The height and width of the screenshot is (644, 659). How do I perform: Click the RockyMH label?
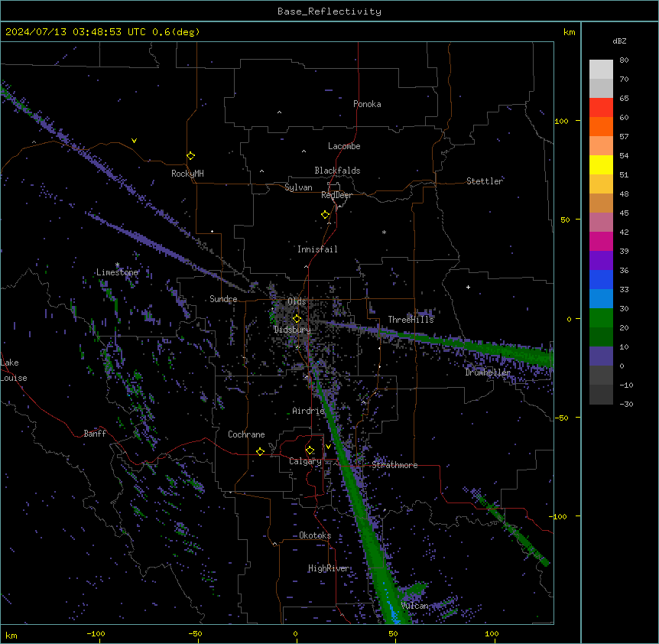[187, 174]
